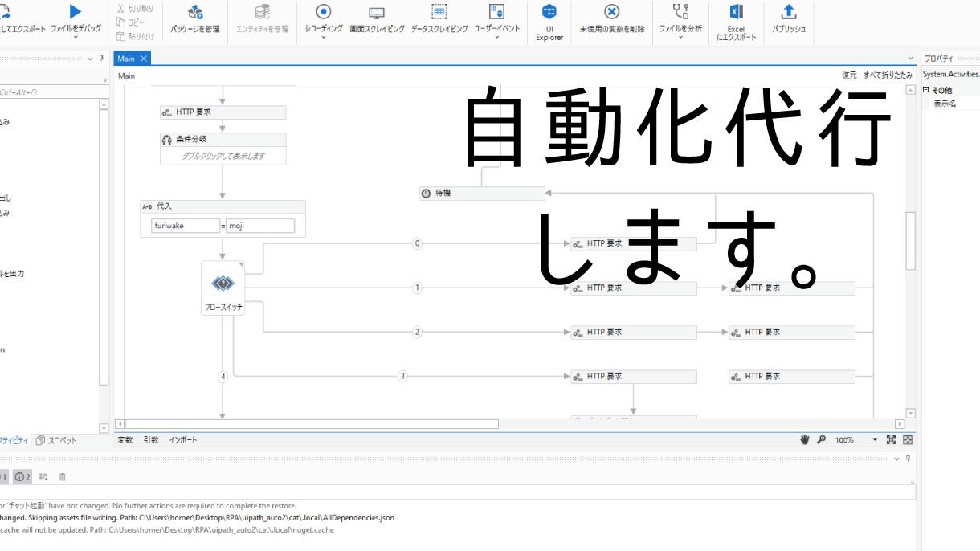Click the log line mentioning nuget.cache
This screenshot has width=980, height=551.
[x=167, y=530]
